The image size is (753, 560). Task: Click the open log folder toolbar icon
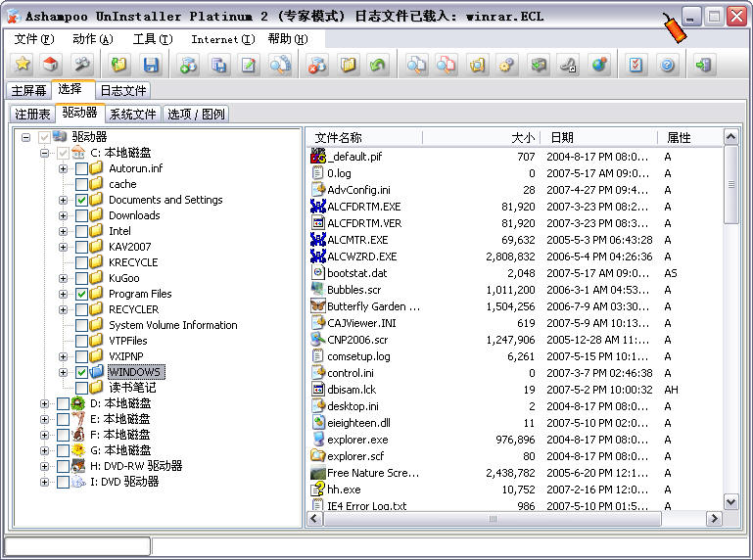click(119, 65)
